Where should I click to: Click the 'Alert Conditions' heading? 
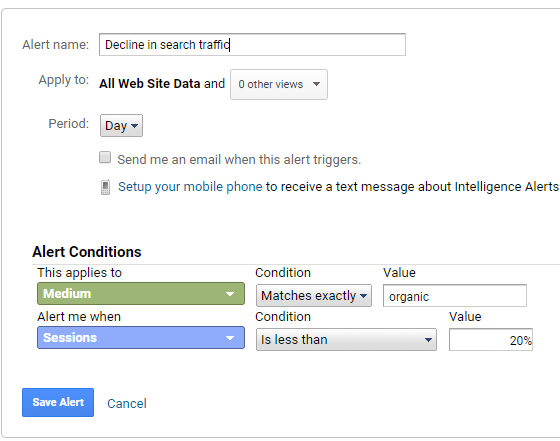pyautogui.click(x=87, y=252)
